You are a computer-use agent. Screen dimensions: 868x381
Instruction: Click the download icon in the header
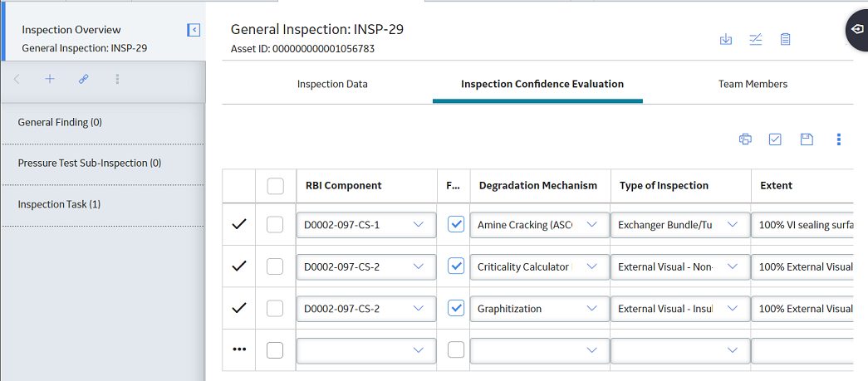pyautogui.click(x=726, y=39)
